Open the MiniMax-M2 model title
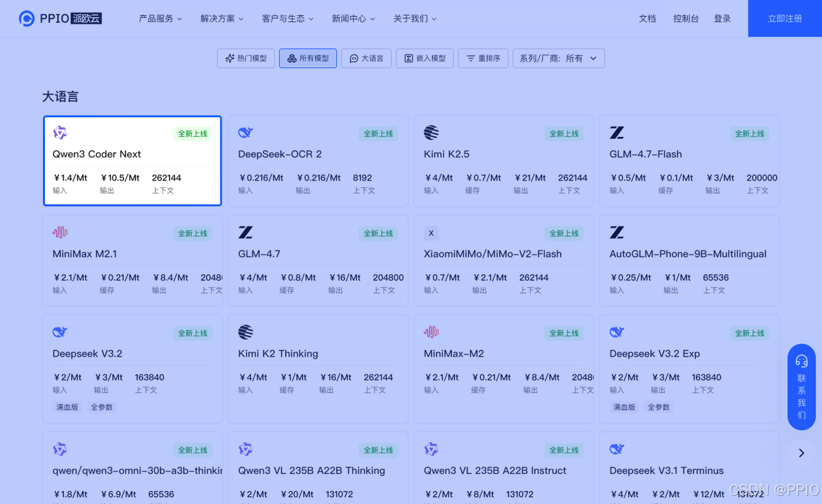The image size is (822, 504). 454,354
